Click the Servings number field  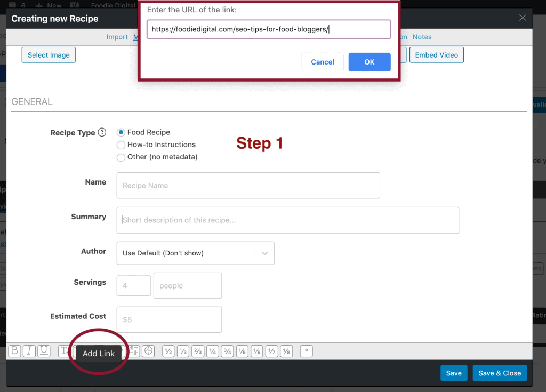click(x=134, y=286)
